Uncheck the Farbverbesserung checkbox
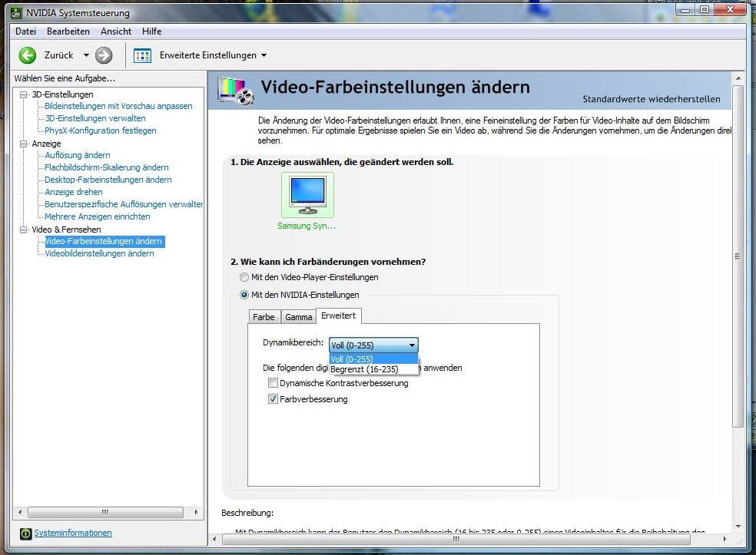Screen dimensions: 756x555 coord(273,399)
